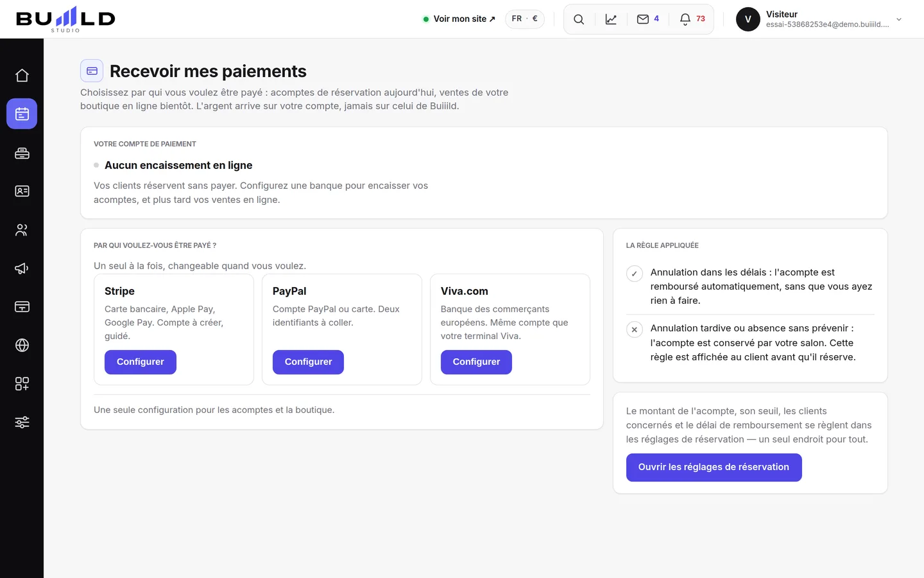
Task: Open the apps grid-plus icon in sidebar
Action: point(22,383)
